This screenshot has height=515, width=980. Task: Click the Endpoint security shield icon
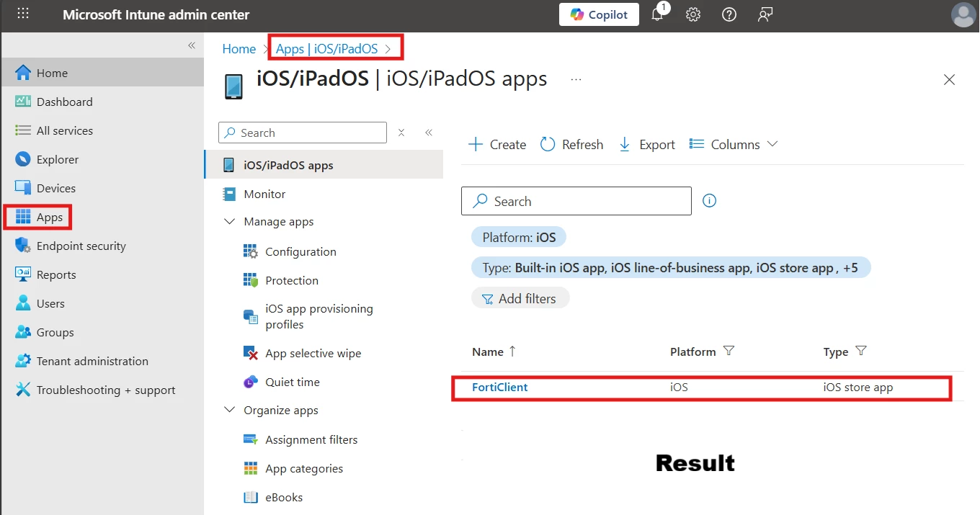click(23, 246)
